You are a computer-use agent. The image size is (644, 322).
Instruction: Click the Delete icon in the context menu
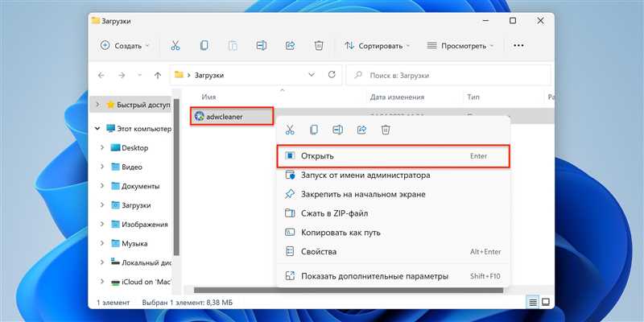[x=386, y=130]
